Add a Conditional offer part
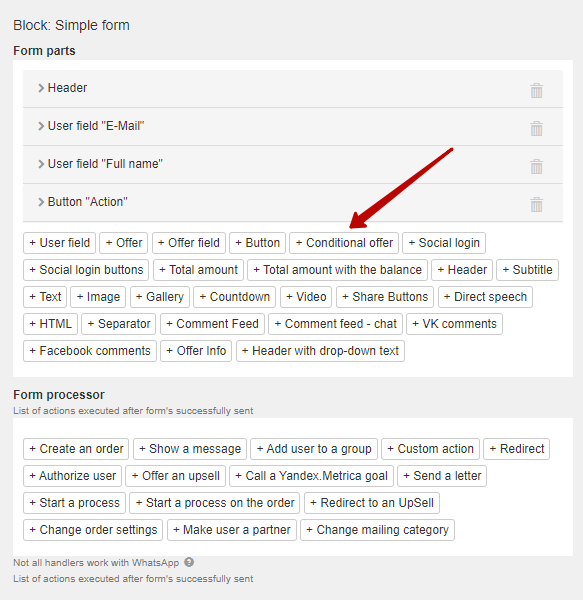Image resolution: width=583 pixels, height=600 pixels. tap(344, 243)
